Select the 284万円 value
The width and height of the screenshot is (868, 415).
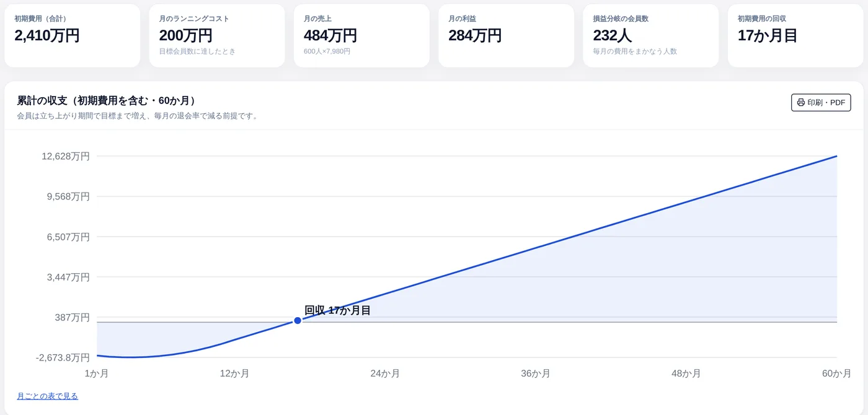point(475,35)
